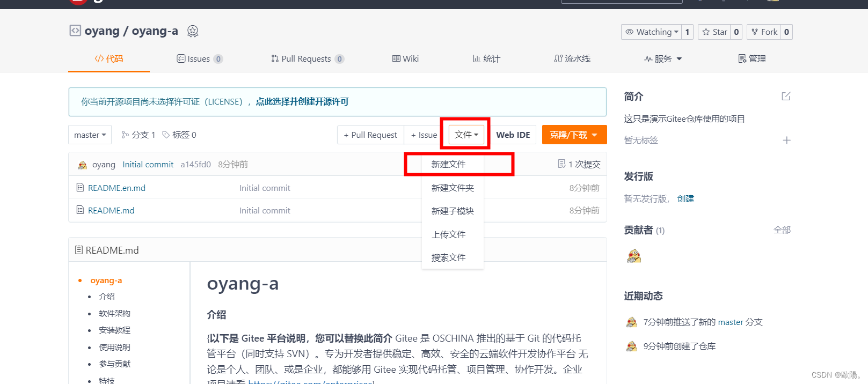The width and height of the screenshot is (868, 384).
Task: Open README.md file in list
Action: tap(111, 210)
